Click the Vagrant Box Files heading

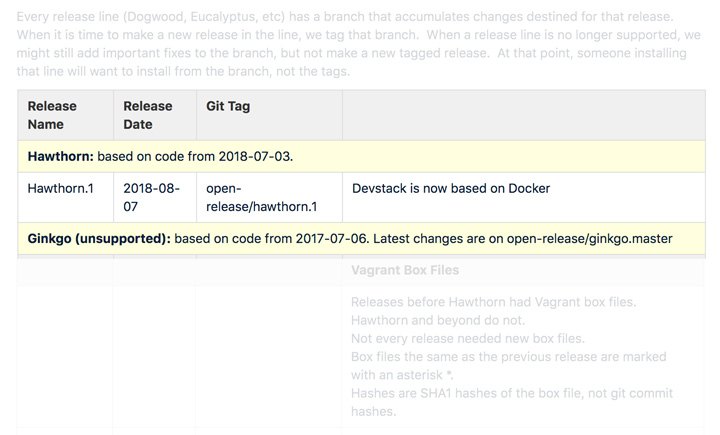(405, 270)
